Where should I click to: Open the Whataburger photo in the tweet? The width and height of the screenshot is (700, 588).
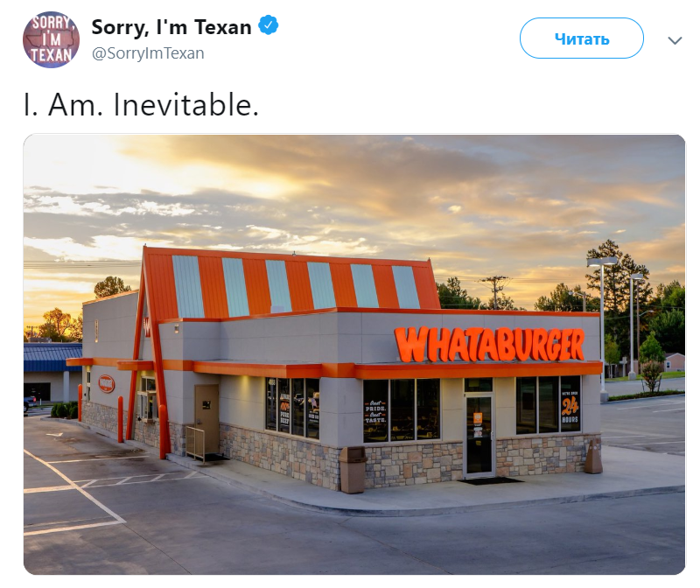pos(354,354)
